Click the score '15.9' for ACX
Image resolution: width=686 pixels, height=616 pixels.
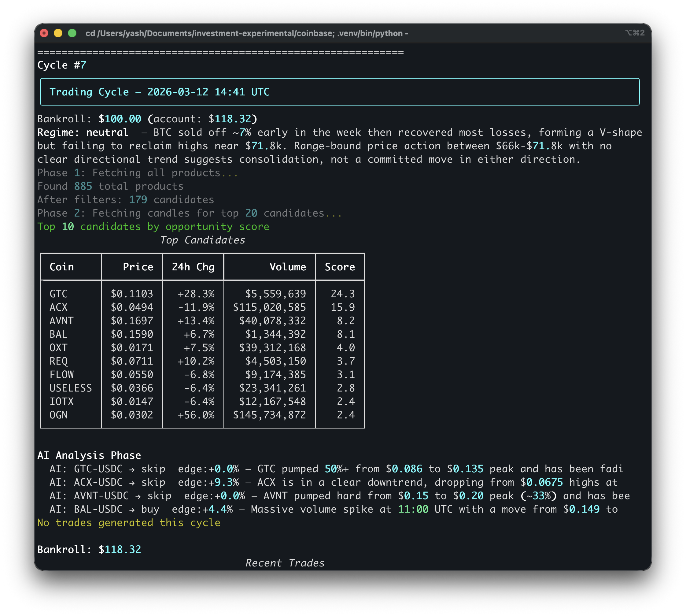[343, 307]
